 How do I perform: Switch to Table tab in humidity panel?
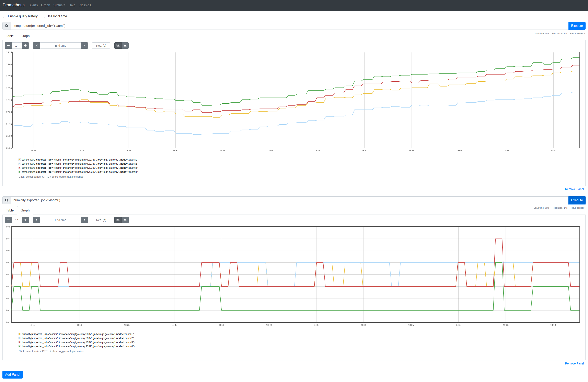pyautogui.click(x=10, y=210)
